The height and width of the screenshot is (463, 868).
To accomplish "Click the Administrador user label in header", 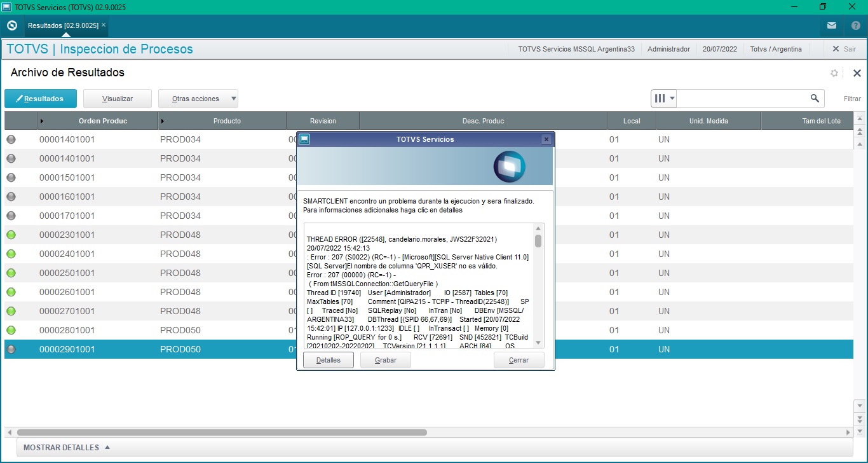I will tap(668, 49).
